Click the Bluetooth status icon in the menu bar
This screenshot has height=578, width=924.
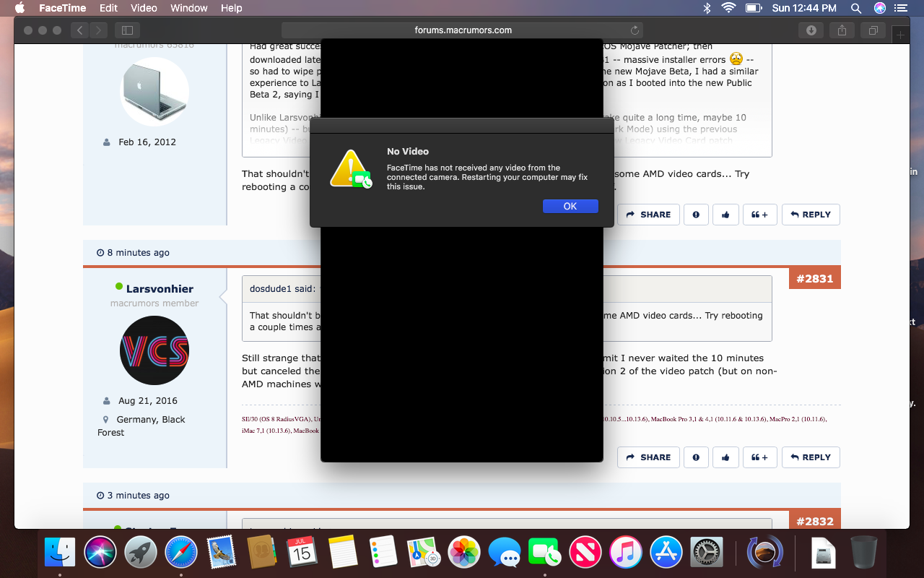point(707,8)
